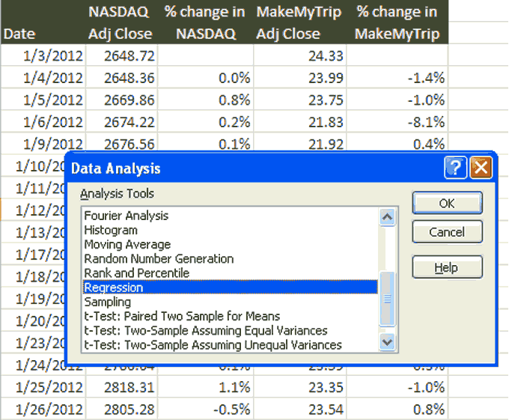Select t-Test Assuming Unequal Variances

230,344
